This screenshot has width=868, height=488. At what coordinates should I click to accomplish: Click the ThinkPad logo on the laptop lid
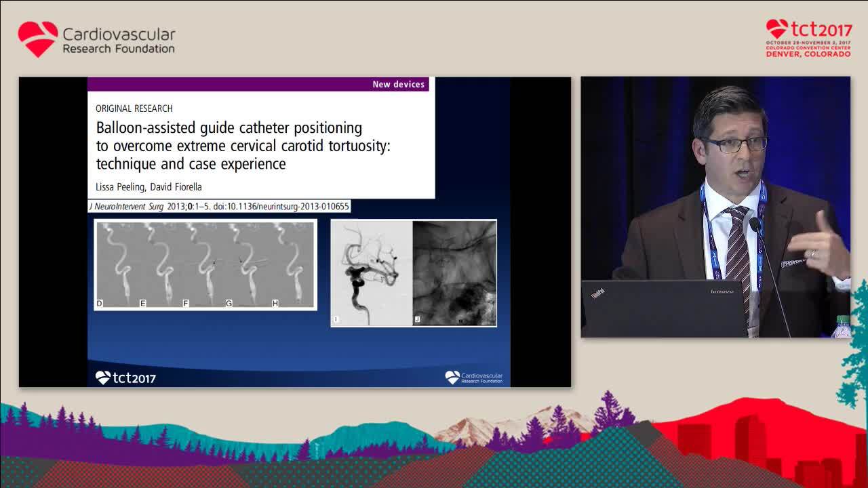point(596,293)
